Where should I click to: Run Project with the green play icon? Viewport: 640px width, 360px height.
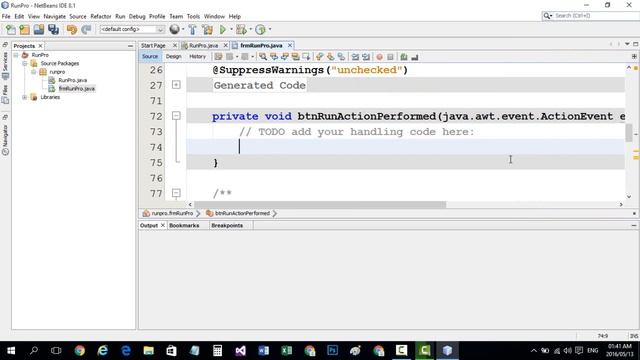point(223,29)
